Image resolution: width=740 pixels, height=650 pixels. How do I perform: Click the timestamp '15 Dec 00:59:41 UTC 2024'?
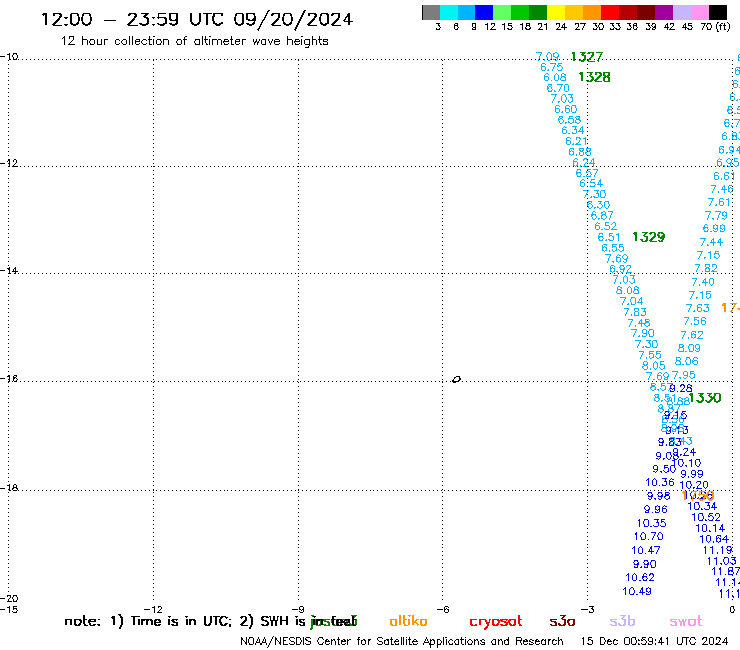click(x=654, y=642)
